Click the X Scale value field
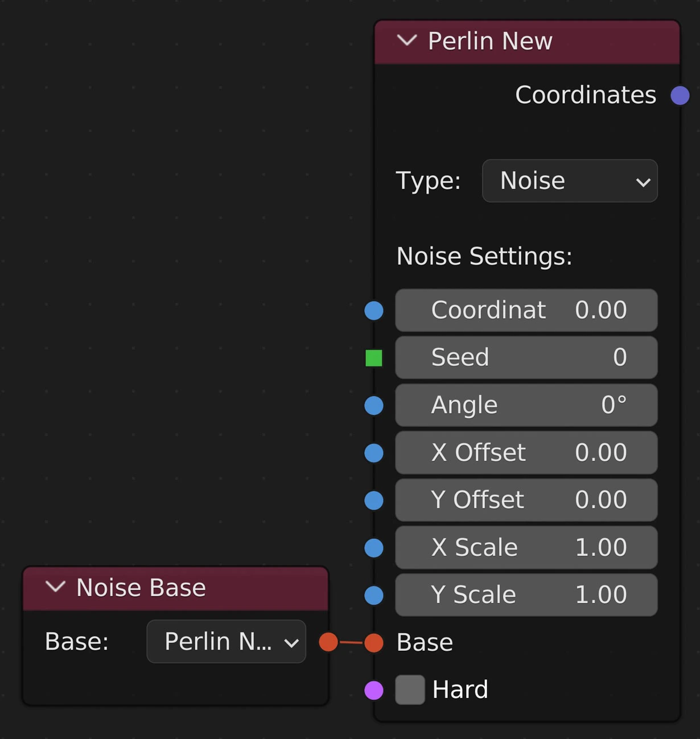700x739 pixels. click(x=526, y=548)
